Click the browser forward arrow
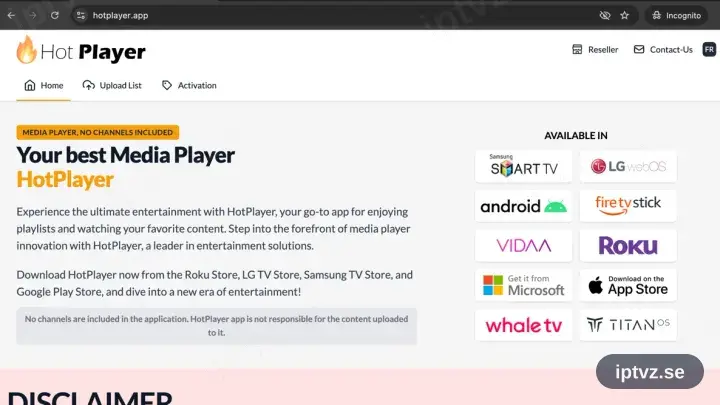720x405 pixels. point(33,15)
